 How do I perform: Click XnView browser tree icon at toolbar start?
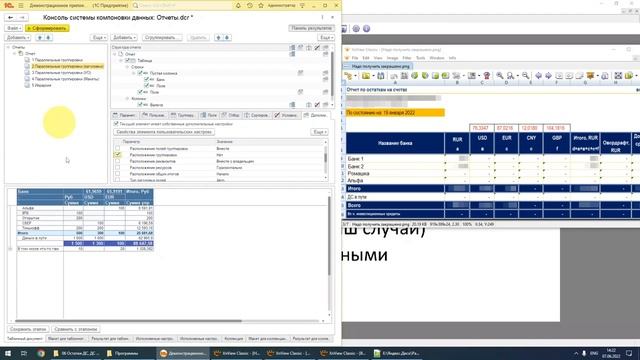(348, 76)
